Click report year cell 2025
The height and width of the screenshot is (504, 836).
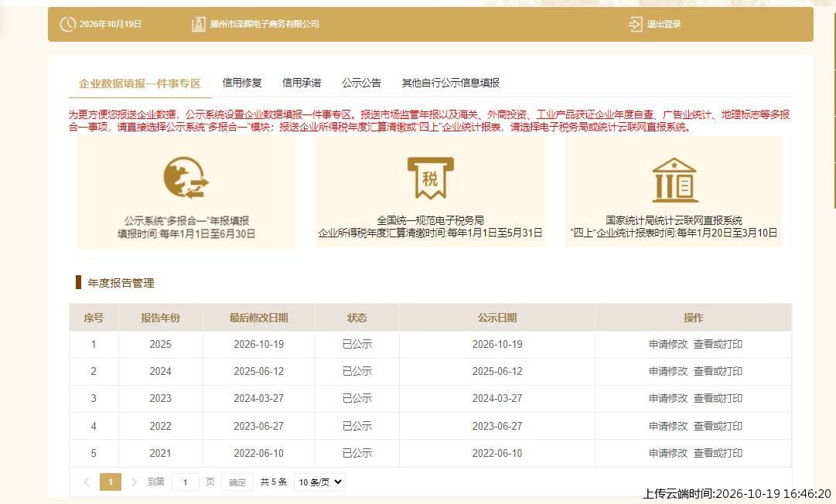pos(161,344)
